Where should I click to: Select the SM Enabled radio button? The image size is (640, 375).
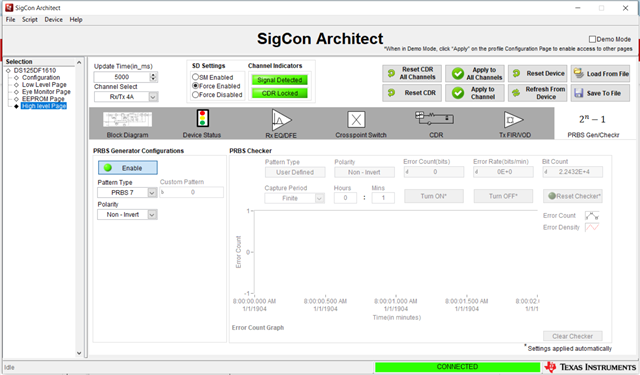coord(196,77)
